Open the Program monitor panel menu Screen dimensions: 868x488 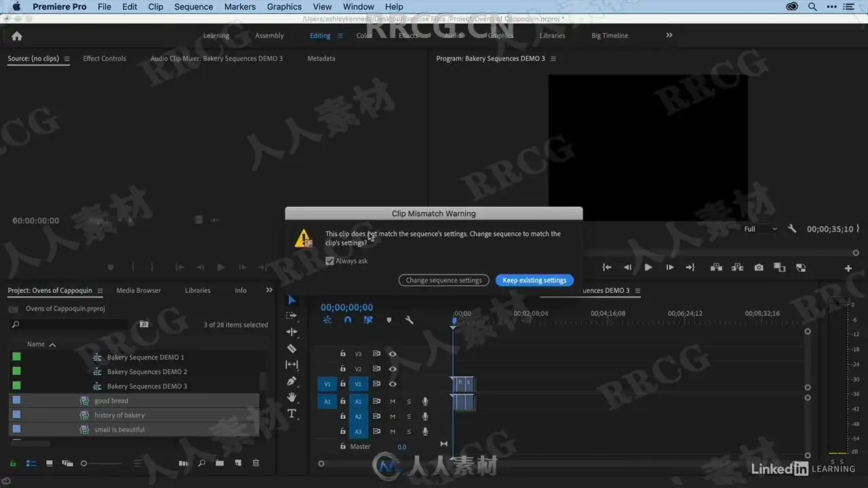[553, 59]
